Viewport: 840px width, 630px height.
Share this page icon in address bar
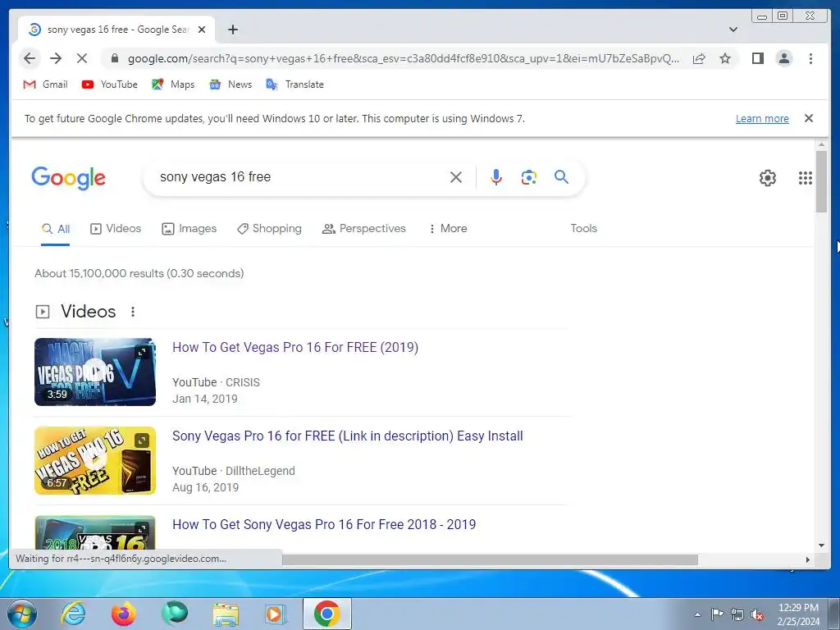(699, 58)
